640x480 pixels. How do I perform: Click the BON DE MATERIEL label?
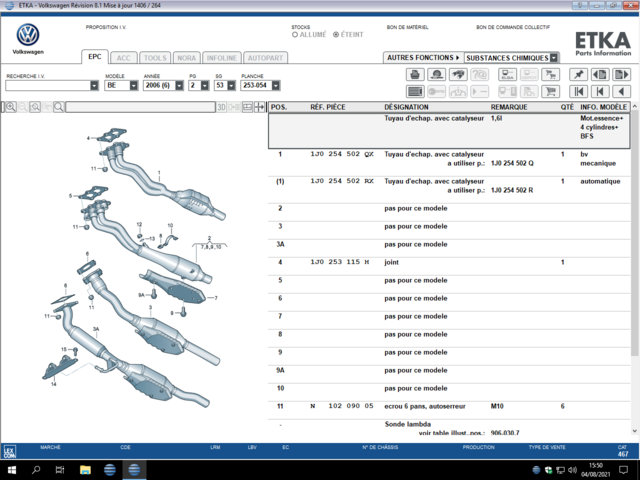407,27
